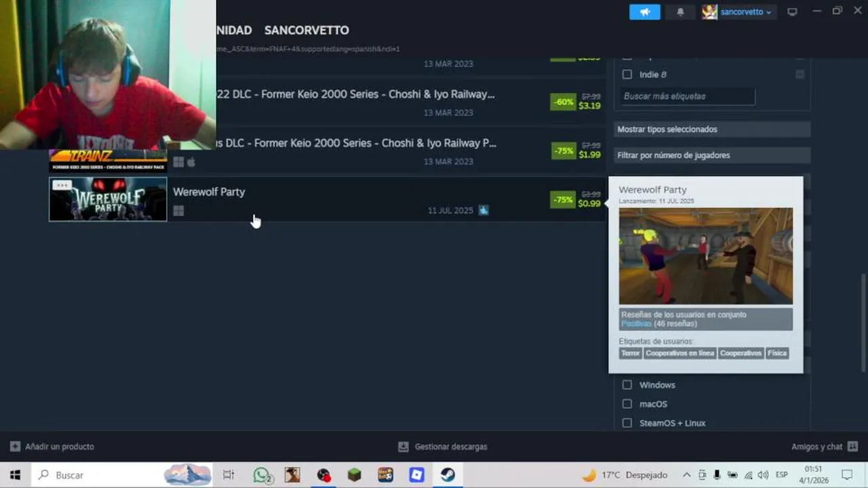Select the Cooperativos tag in the preview
Image resolution: width=868 pixels, height=488 pixels.
(x=741, y=353)
